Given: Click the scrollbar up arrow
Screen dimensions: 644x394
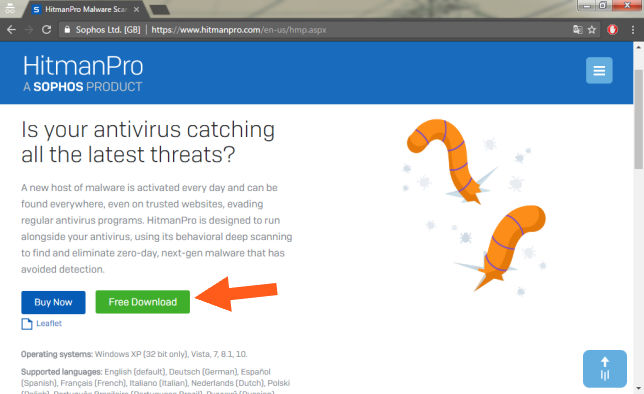Looking at the screenshot, I should coord(638,47).
